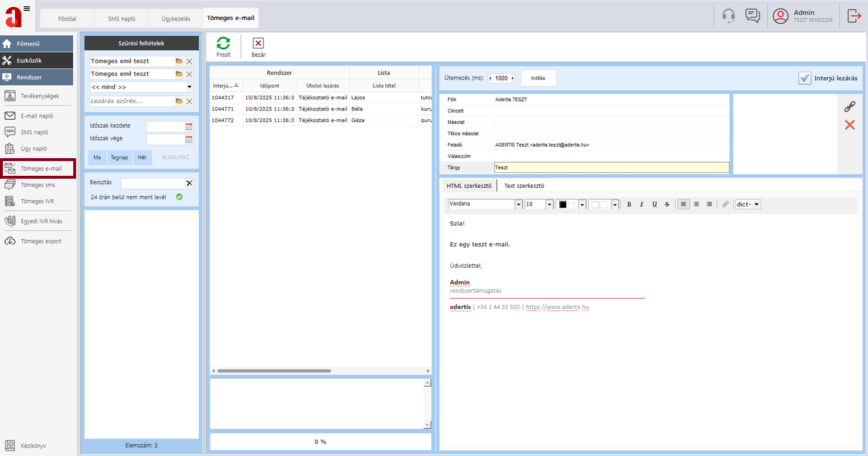Screen dimensions: 868x456
Task: Open the chat messages icon
Action: coord(753,16)
